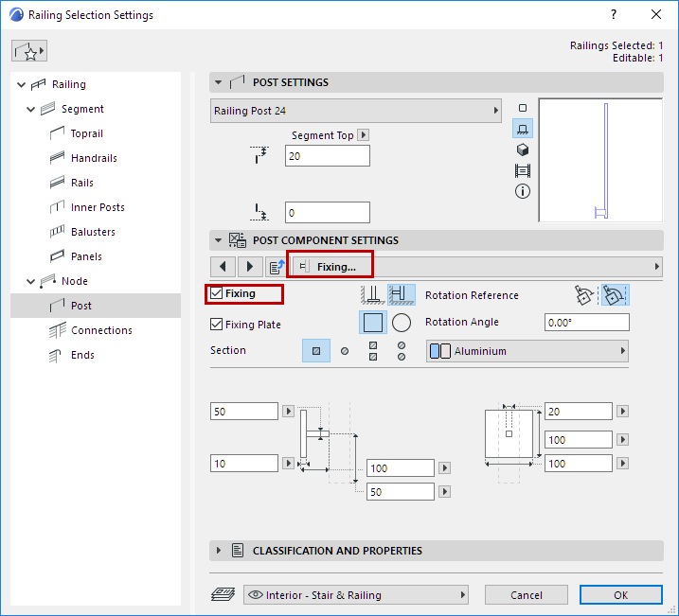Open the Interior - Stair & Railing layer dropdown
Screen dimensions: 679x616
coord(356,595)
